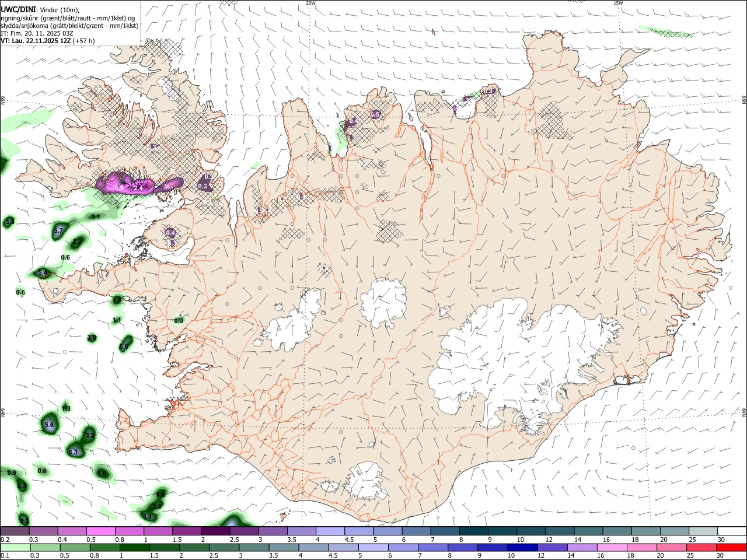Viewport: 747px width, 560px height.
Task: Select dark teal snow swatch labeled 8
Action: point(473,531)
